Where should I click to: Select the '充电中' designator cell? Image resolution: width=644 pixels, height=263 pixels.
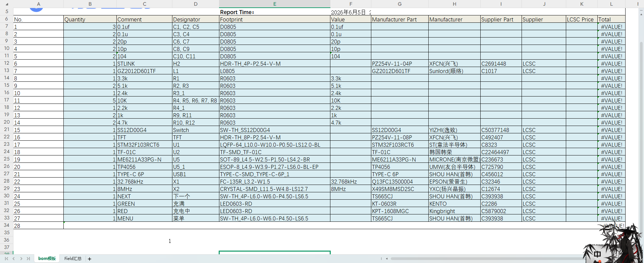click(x=196, y=211)
